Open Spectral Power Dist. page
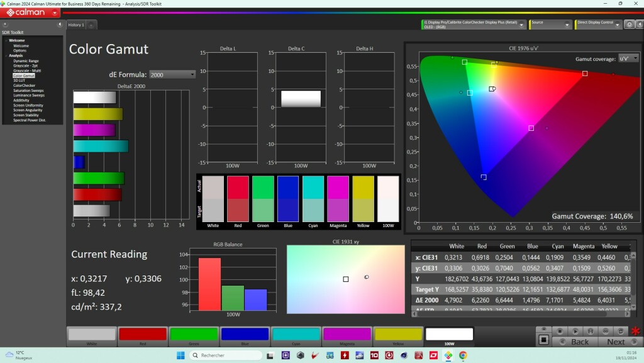The image size is (644, 363). tap(30, 120)
